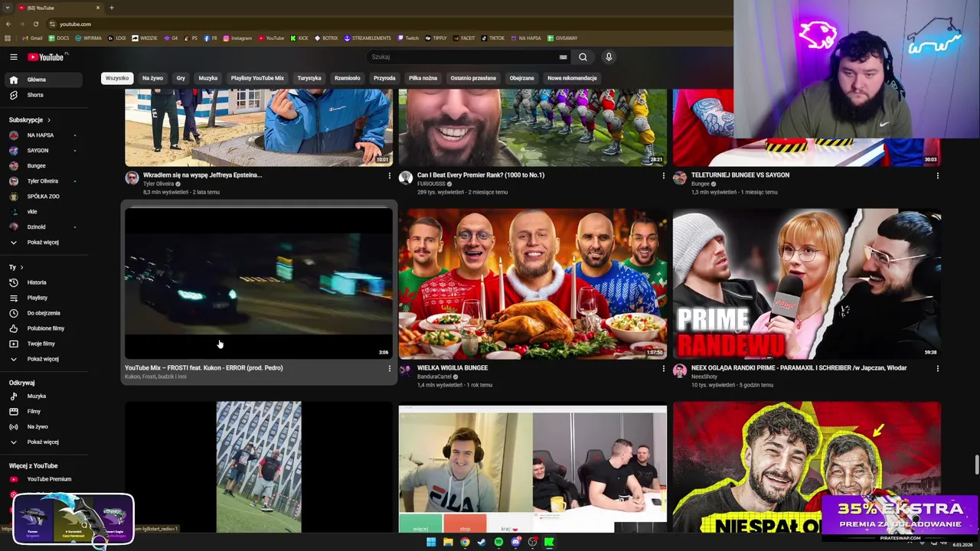Select the Nowe rekomendacje filter chip
This screenshot has height=551, width=980.
pos(572,78)
